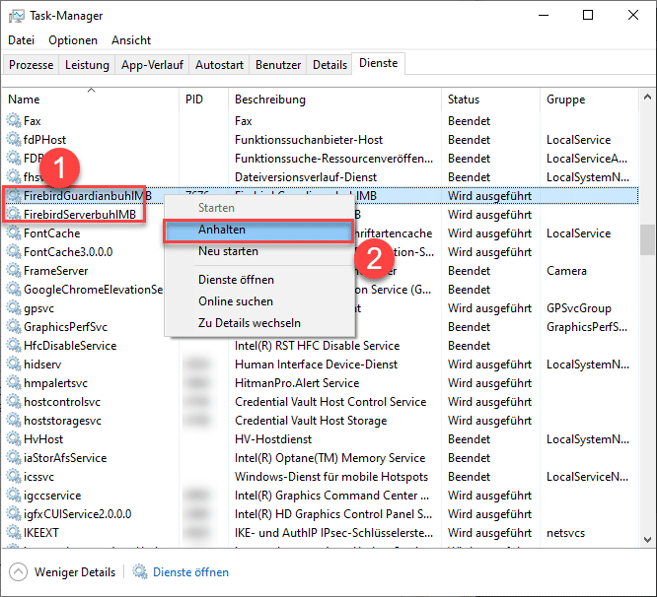The width and height of the screenshot is (657, 597).
Task: Open the Optionen menu
Action: (x=73, y=40)
